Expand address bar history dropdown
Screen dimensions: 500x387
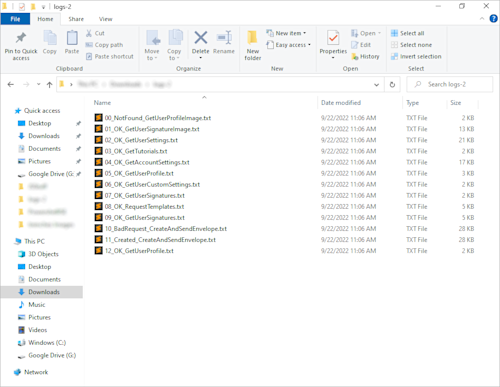tap(376, 85)
